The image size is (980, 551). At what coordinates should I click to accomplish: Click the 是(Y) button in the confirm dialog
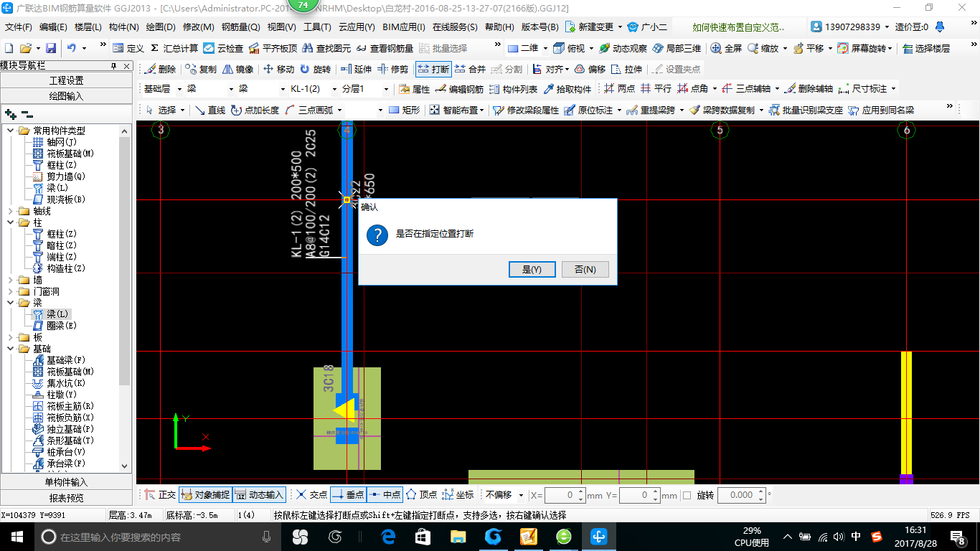[x=532, y=269]
